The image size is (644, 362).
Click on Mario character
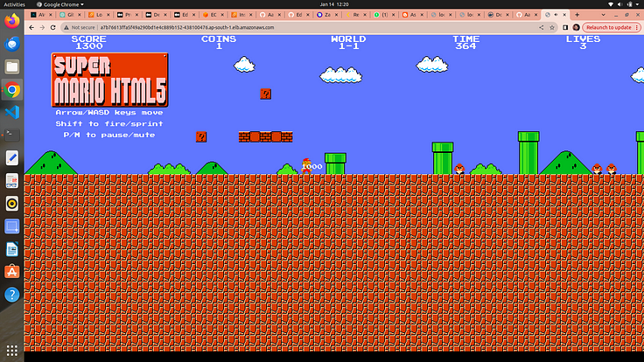point(306,166)
